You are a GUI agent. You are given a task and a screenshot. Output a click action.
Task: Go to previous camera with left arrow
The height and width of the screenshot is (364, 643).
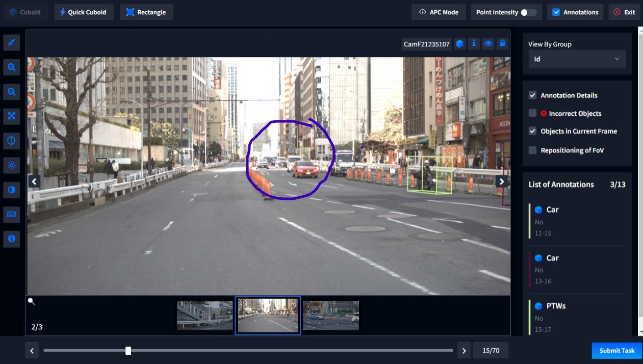(34, 181)
